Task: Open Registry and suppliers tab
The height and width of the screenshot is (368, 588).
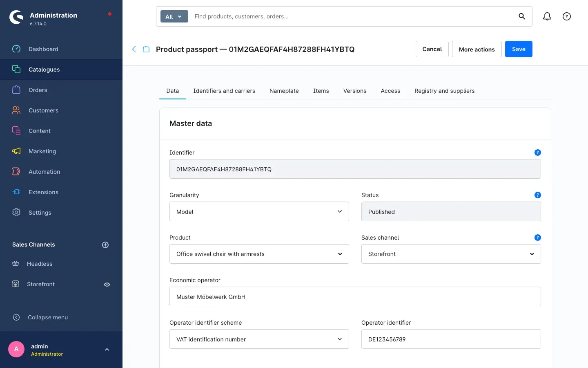Action: tap(445, 91)
